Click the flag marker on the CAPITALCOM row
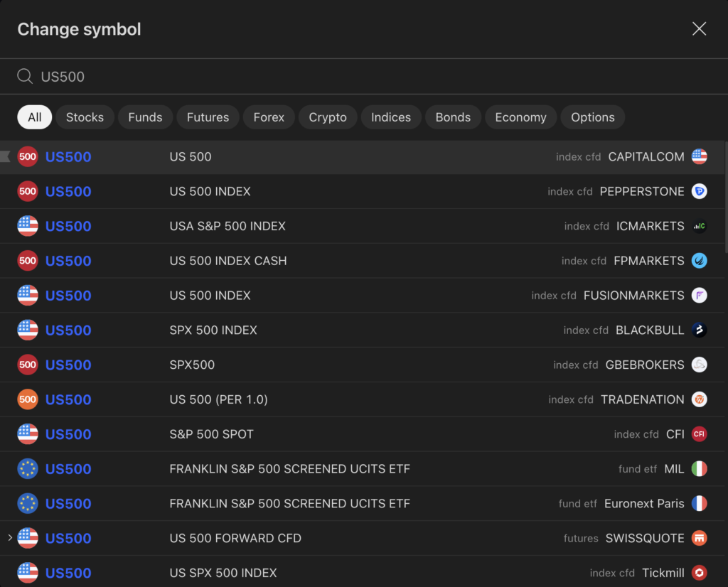 (x=5, y=157)
